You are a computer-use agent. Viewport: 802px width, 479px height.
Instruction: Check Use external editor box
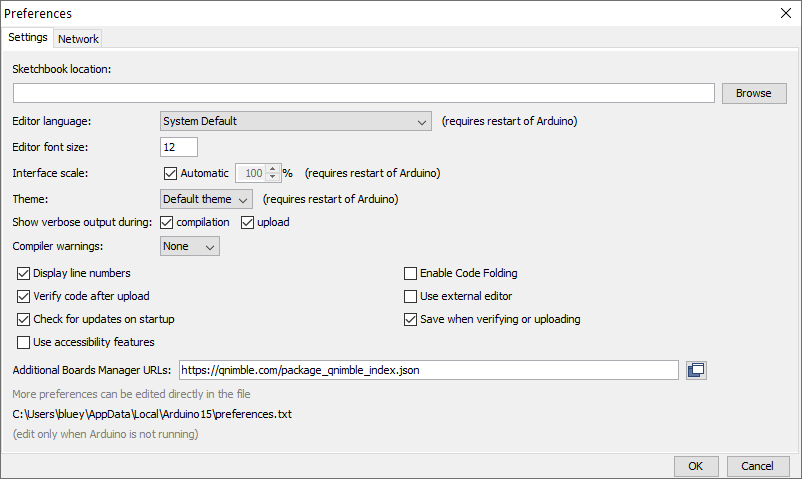coord(410,296)
